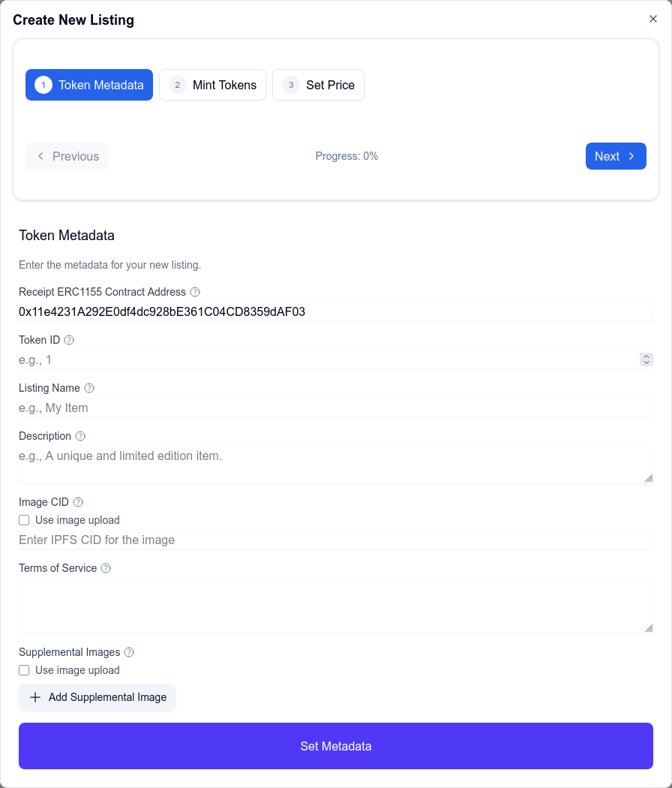Click the Add Supplemental Image button

click(x=97, y=697)
